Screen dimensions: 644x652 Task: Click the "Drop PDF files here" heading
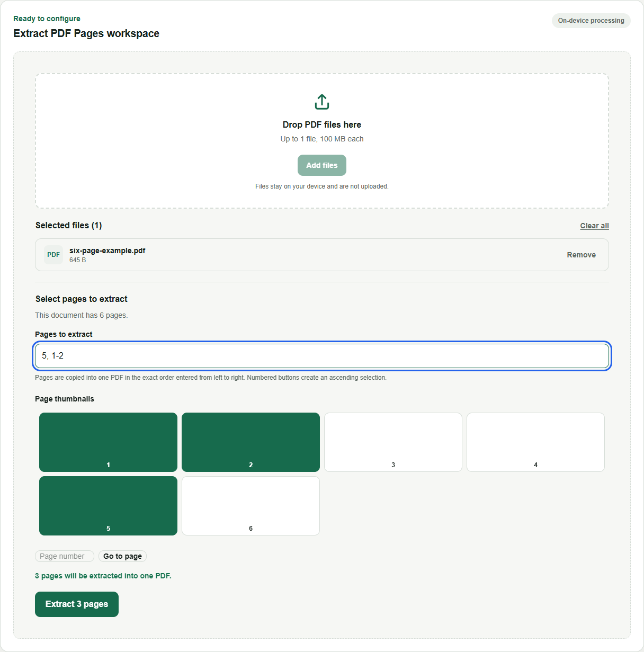322,124
